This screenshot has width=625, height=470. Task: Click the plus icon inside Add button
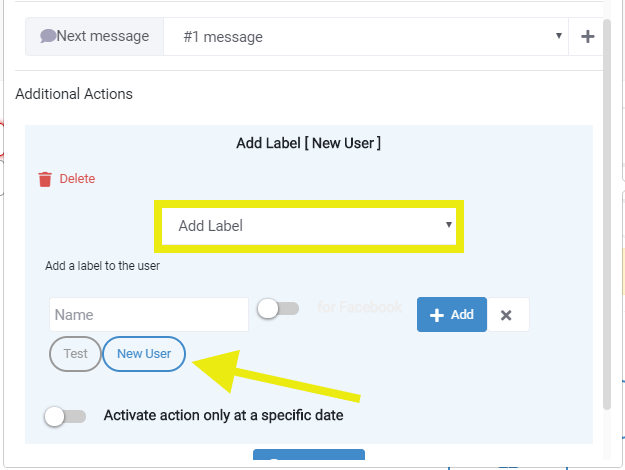point(437,315)
